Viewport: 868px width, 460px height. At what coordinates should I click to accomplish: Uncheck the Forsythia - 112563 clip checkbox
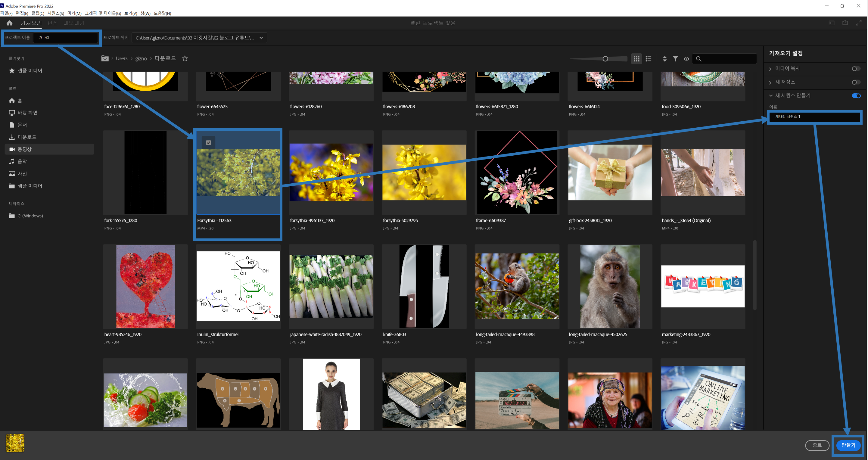point(209,143)
